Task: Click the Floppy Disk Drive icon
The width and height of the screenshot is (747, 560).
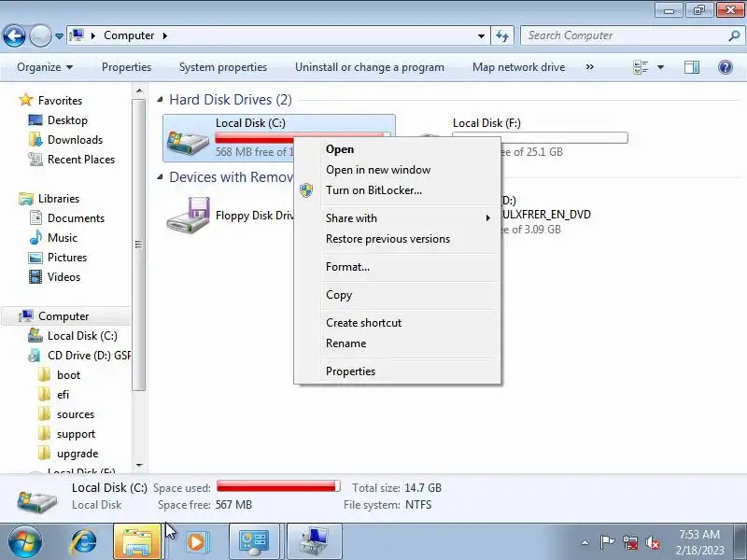Action: (188, 216)
